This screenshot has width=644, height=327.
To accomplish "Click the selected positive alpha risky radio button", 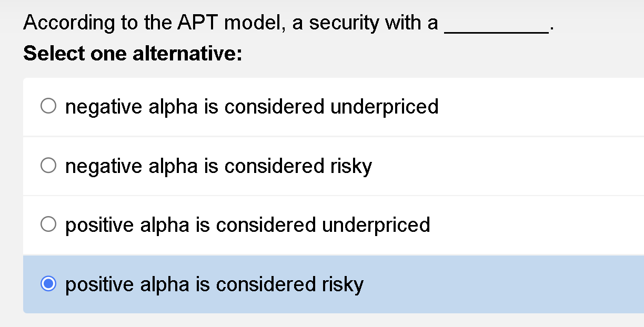I will coord(49,283).
